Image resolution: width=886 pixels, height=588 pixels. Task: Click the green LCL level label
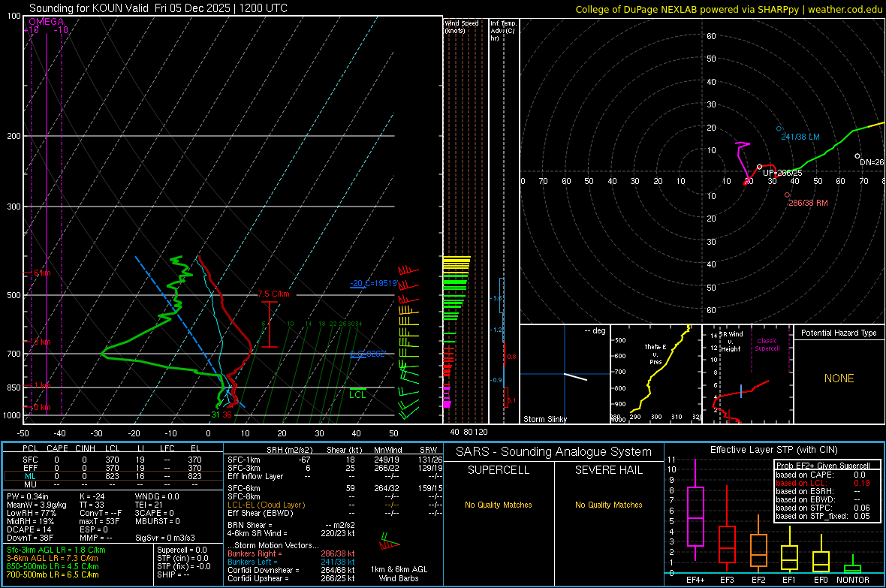click(x=357, y=395)
